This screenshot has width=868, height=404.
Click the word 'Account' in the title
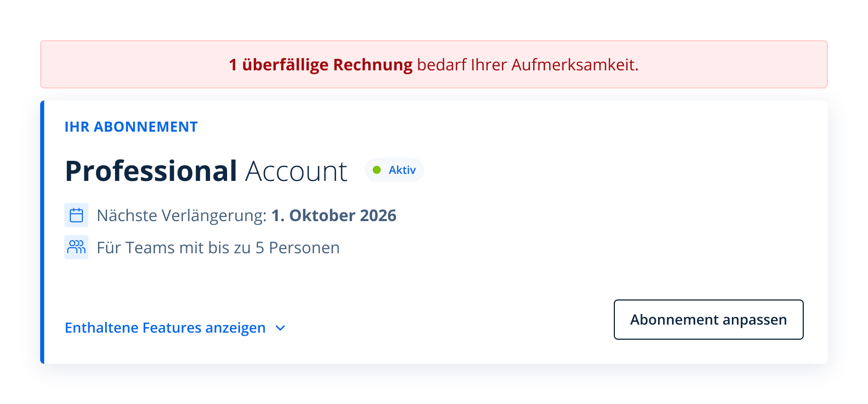tap(296, 171)
